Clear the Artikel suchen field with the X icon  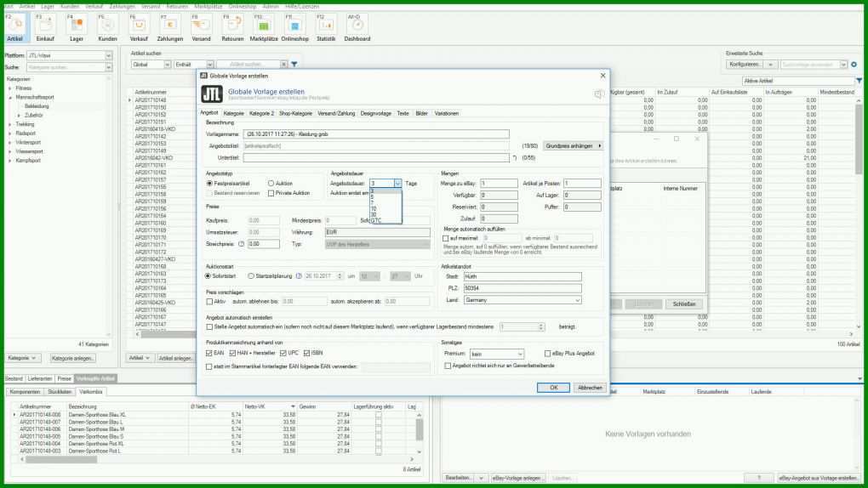tap(283, 65)
